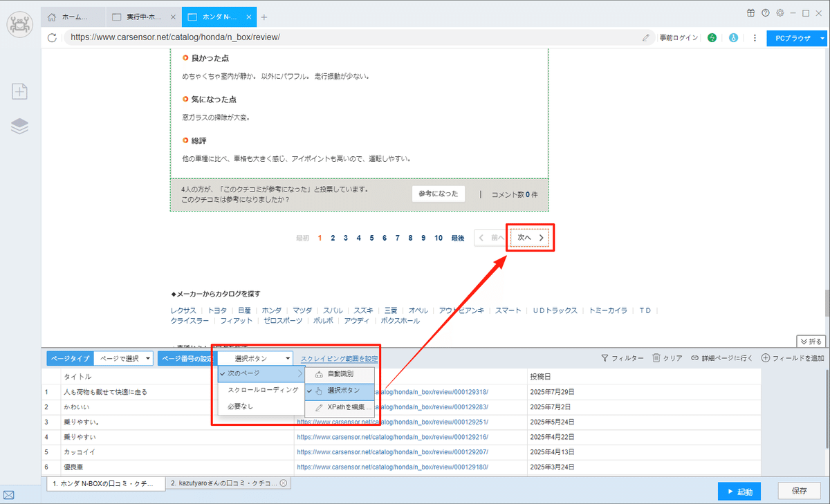The width and height of the screenshot is (830, 504).
Task: Reload the page with the refresh icon
Action: (52, 37)
